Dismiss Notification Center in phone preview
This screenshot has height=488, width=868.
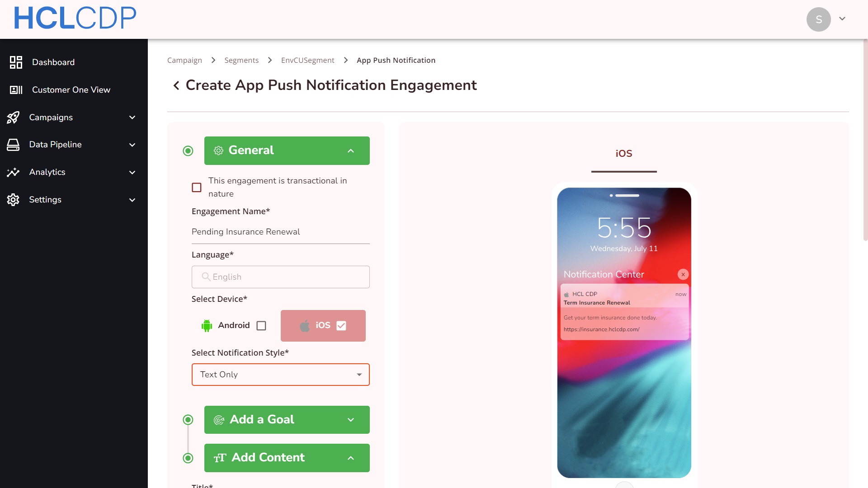683,274
